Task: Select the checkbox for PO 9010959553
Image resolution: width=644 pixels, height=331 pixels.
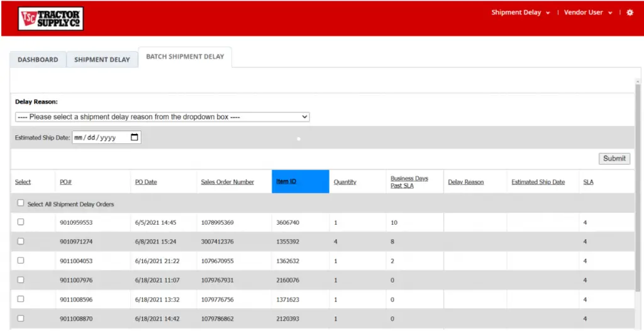Action: [21, 222]
